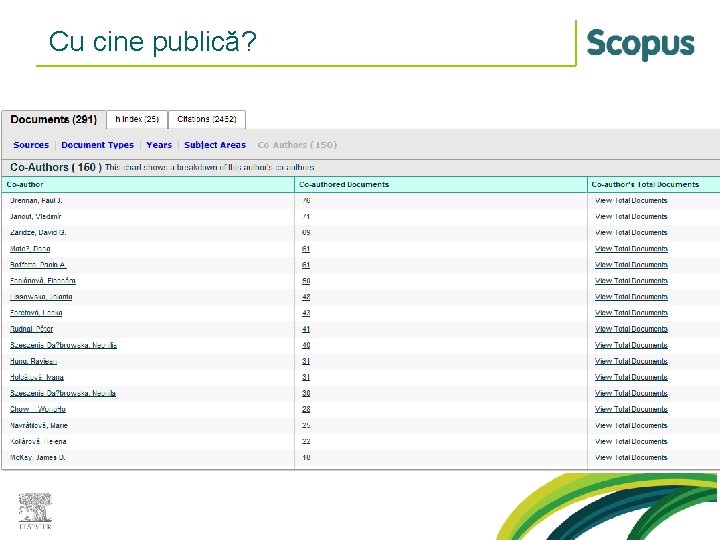This screenshot has height=540, width=720.
Task: View Total Documents for Navrátilová, Marie
Action: pyautogui.click(x=631, y=426)
